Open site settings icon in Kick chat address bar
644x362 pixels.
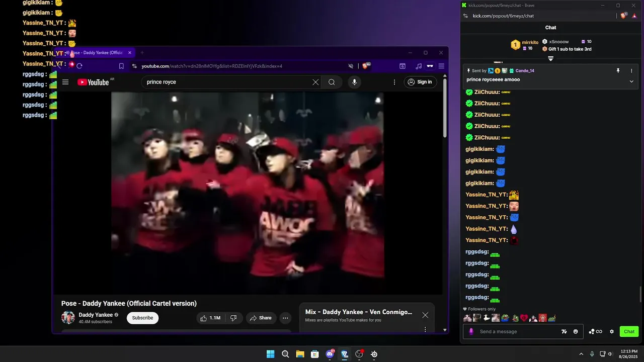click(x=465, y=16)
